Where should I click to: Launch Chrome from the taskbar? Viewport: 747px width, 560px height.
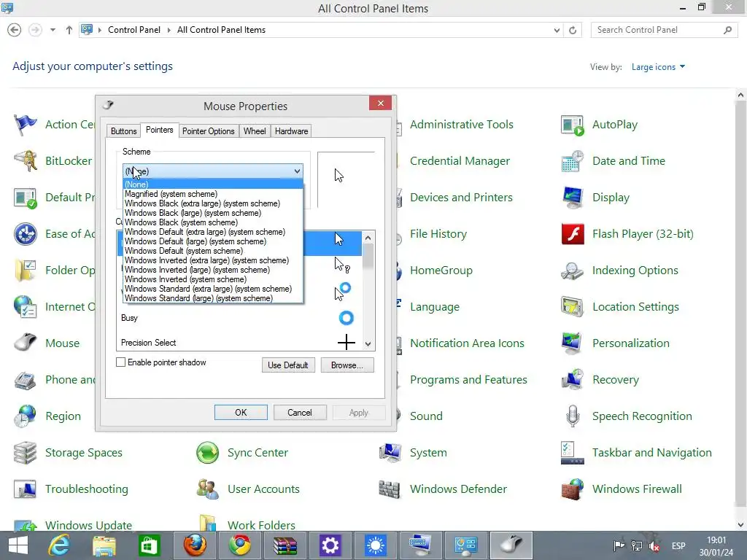(x=239, y=545)
